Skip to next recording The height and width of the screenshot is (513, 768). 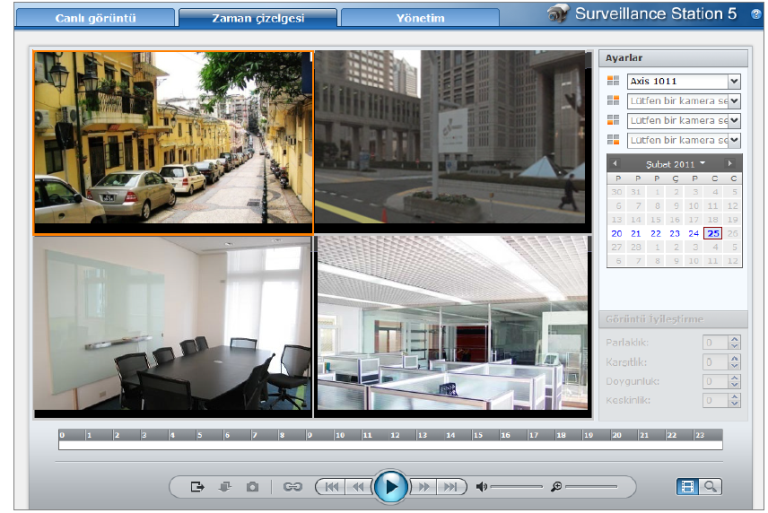(451, 487)
